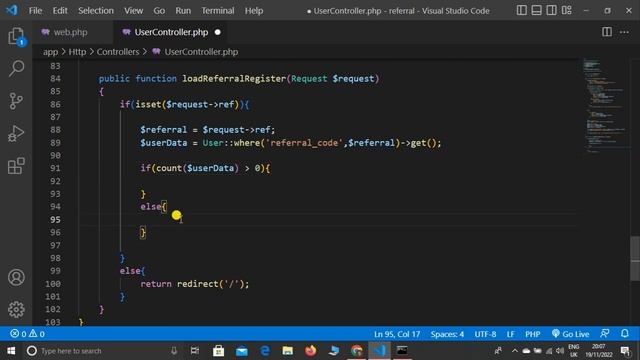Split the editor to the right

point(607,32)
